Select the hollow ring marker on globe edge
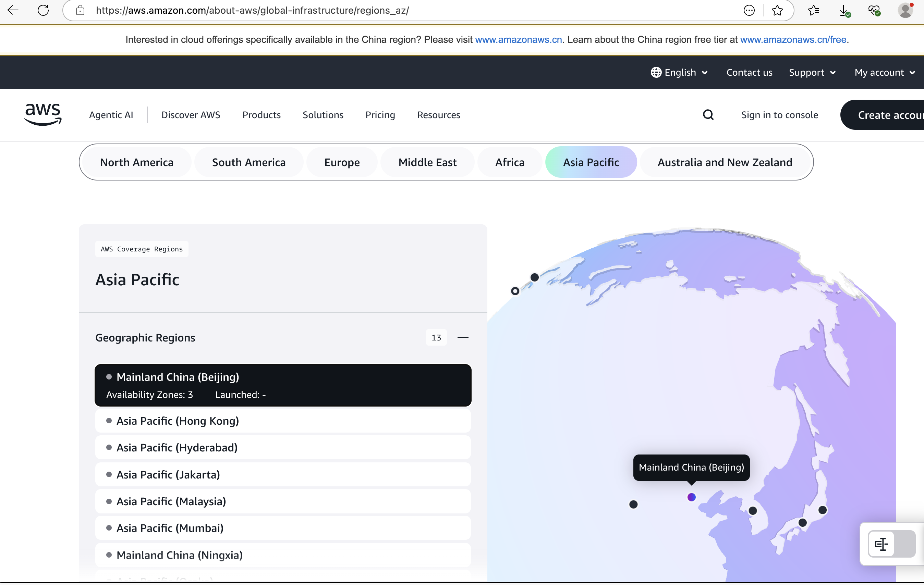Viewport: 924px width, 585px height. (x=515, y=291)
